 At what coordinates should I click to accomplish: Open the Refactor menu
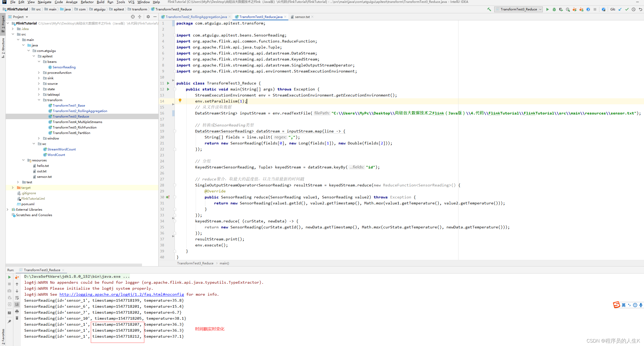(87, 2)
